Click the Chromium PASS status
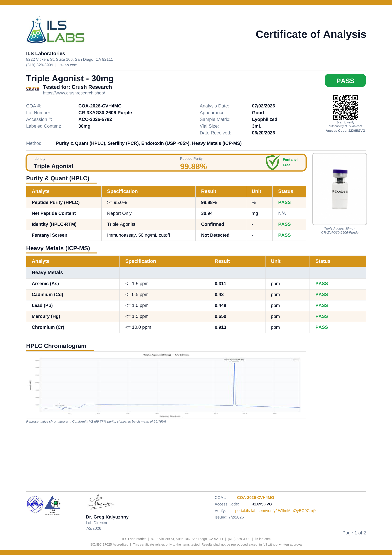Image resolution: width=392 pixels, height=555 pixels. (322, 327)
